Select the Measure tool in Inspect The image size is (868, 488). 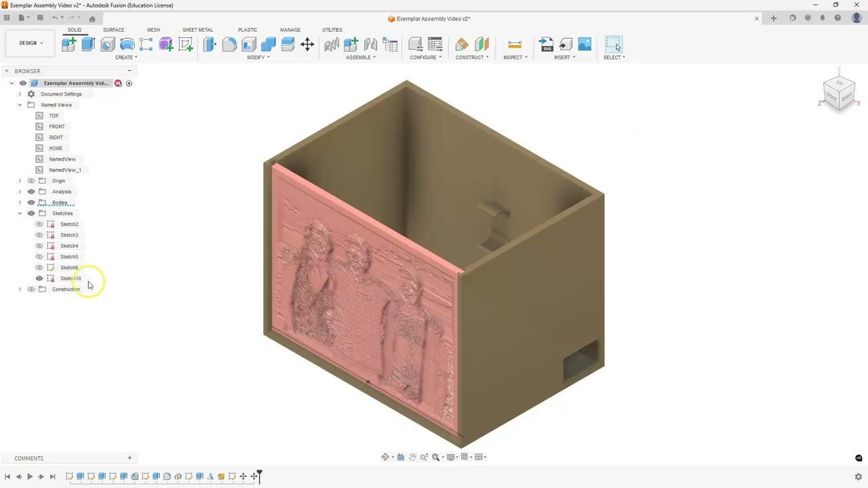point(515,45)
